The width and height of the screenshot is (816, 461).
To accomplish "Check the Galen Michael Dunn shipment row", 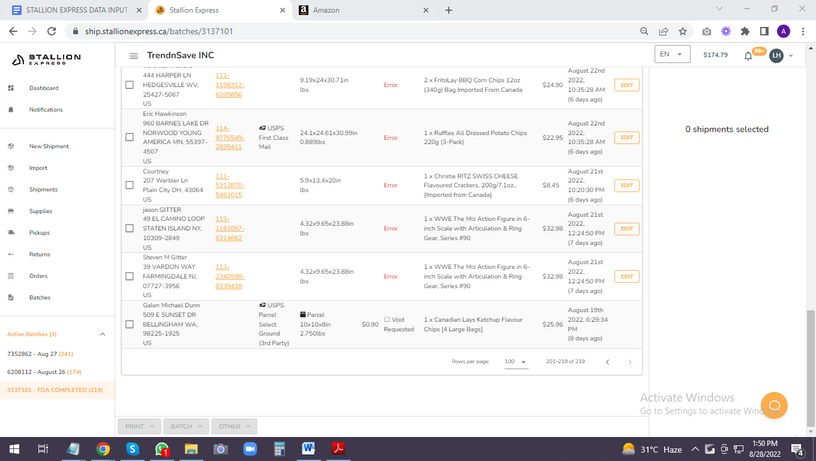I will 129,324.
